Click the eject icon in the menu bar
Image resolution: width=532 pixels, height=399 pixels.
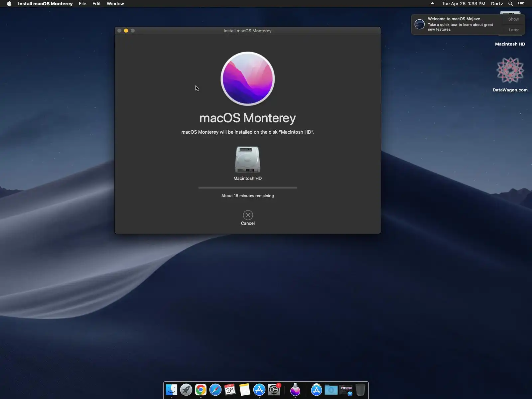point(432,4)
